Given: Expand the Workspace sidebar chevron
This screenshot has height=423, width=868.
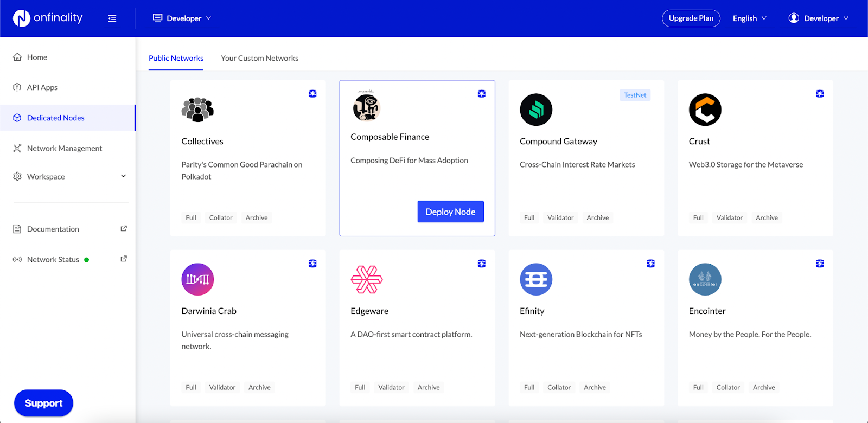Looking at the screenshot, I should point(123,176).
